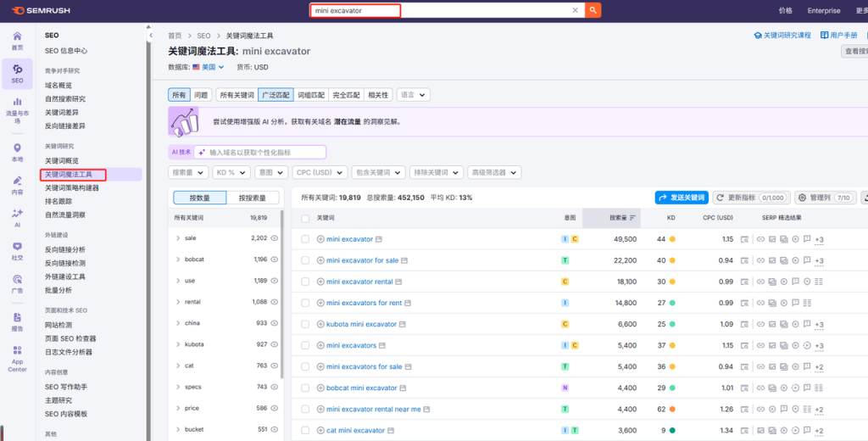Tick the checkbox for mini excavator rental
Image resolution: width=868 pixels, height=441 pixels.
pos(305,282)
